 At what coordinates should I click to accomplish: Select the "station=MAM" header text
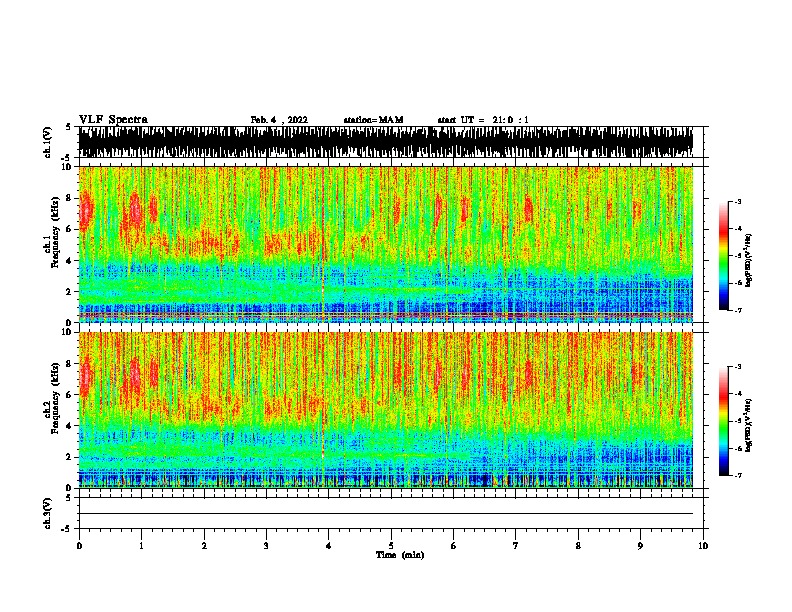373,120
